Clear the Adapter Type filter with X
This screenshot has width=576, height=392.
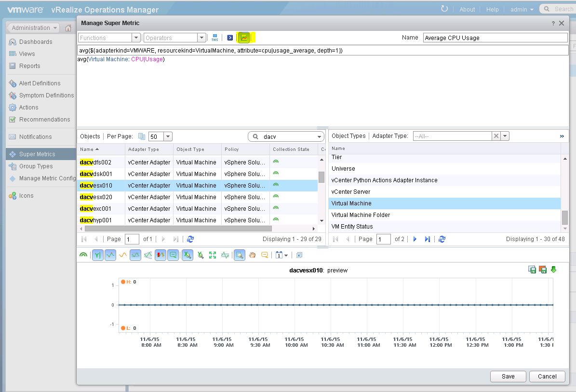click(496, 136)
